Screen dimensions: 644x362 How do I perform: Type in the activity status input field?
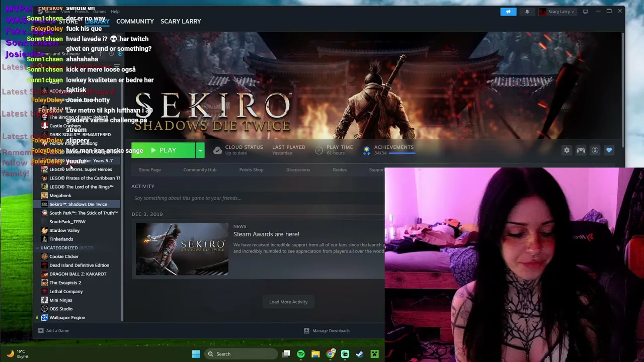coord(258,198)
